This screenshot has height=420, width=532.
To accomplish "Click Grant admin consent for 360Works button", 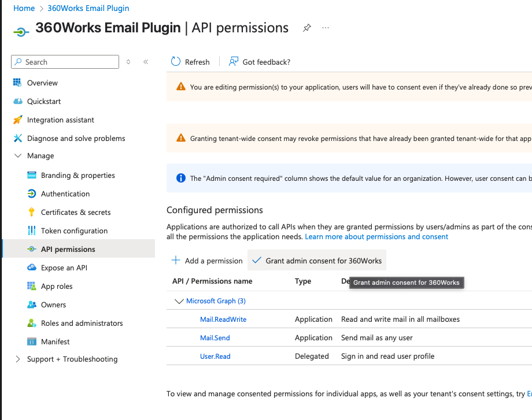I will (317, 261).
